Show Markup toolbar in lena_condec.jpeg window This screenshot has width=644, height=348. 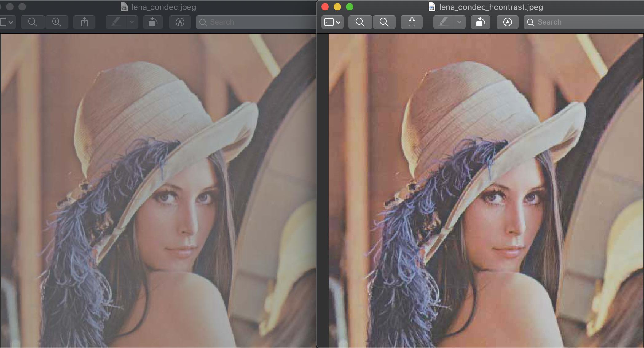[x=180, y=22]
